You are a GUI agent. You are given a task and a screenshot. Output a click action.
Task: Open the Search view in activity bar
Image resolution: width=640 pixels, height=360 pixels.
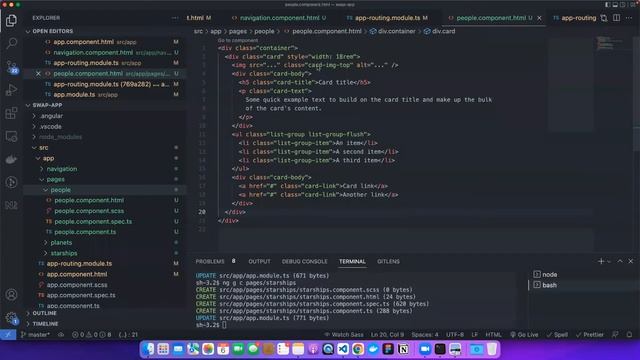11,43
